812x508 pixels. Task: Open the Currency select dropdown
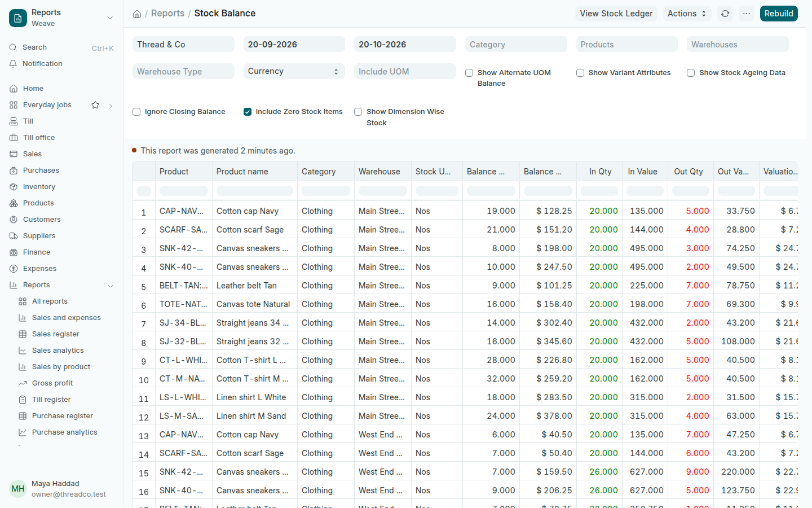click(294, 71)
